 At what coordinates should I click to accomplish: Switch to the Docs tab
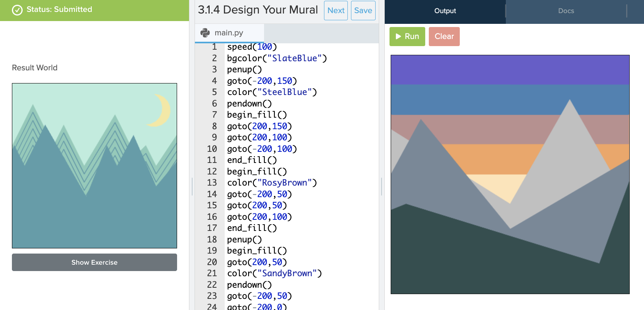pyautogui.click(x=566, y=11)
